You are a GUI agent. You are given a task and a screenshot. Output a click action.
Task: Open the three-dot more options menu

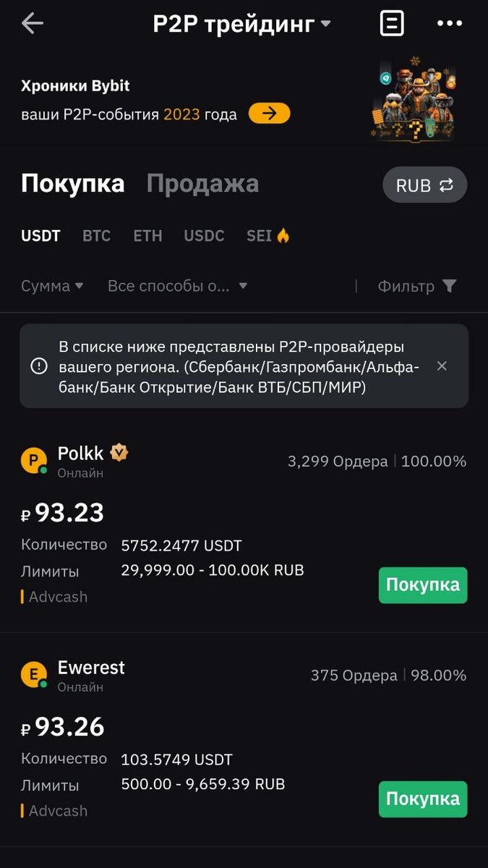449,23
